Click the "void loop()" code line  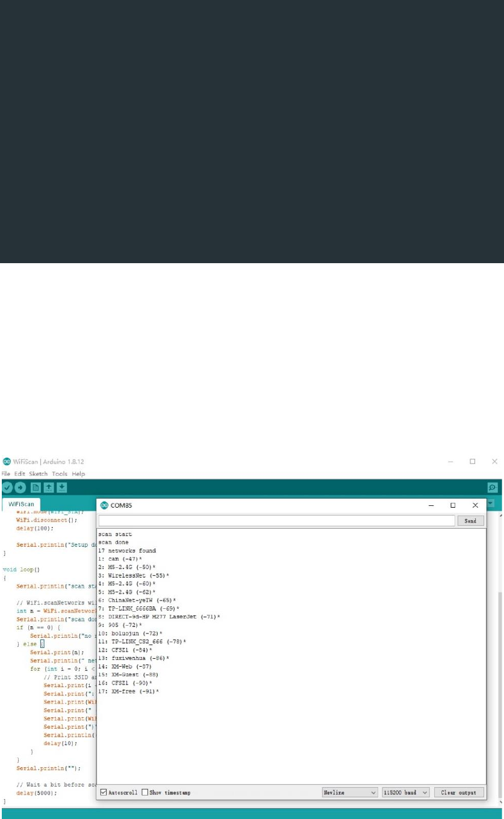22,569
